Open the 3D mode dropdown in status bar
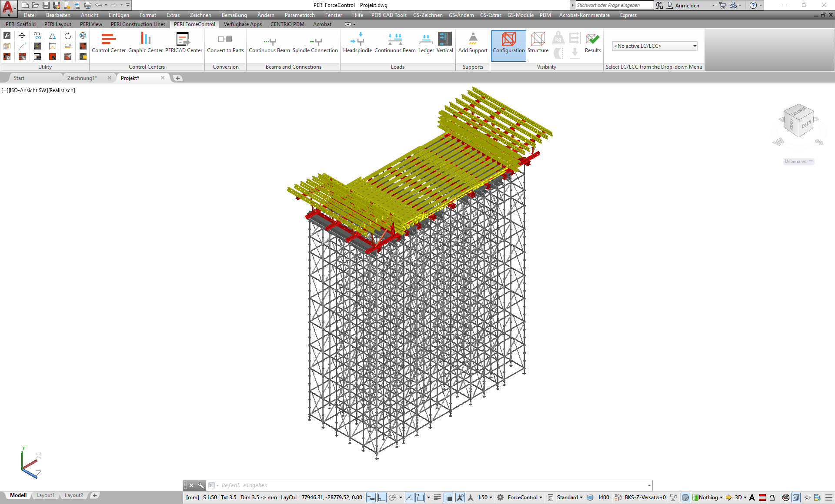Screen dimensions: 835x504 point(745,497)
